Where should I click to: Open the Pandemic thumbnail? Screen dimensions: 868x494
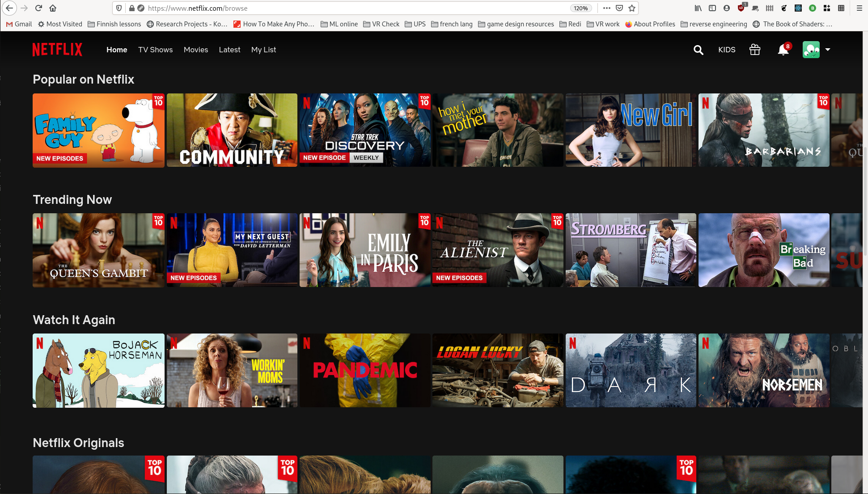pyautogui.click(x=365, y=370)
